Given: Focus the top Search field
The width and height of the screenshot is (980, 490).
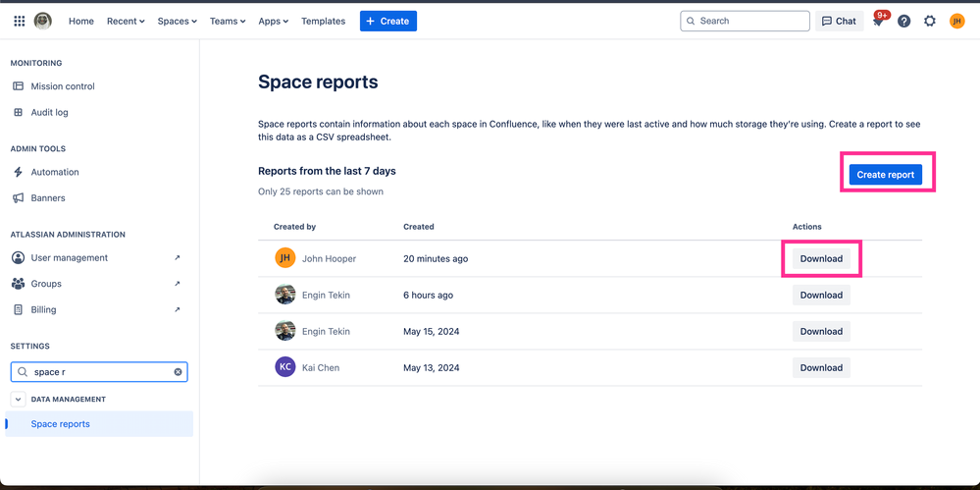Looking at the screenshot, I should click(x=745, y=22).
